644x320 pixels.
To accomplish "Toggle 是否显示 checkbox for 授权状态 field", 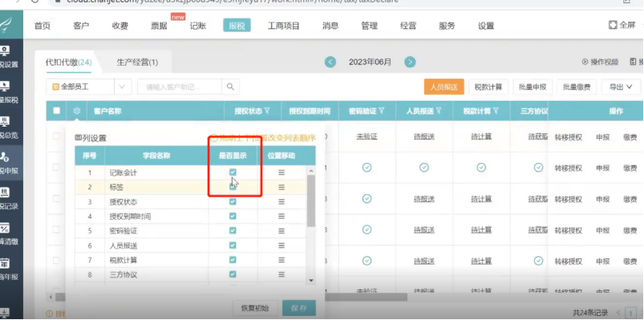I will tap(233, 201).
